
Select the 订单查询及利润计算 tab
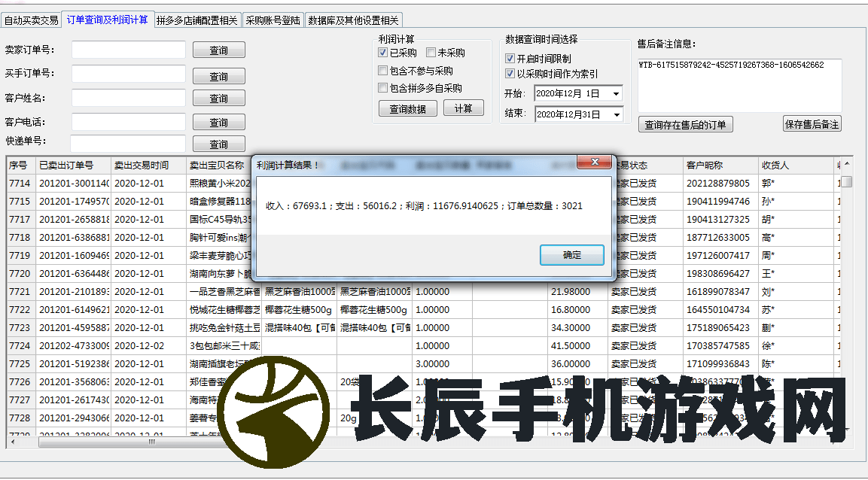(108, 20)
